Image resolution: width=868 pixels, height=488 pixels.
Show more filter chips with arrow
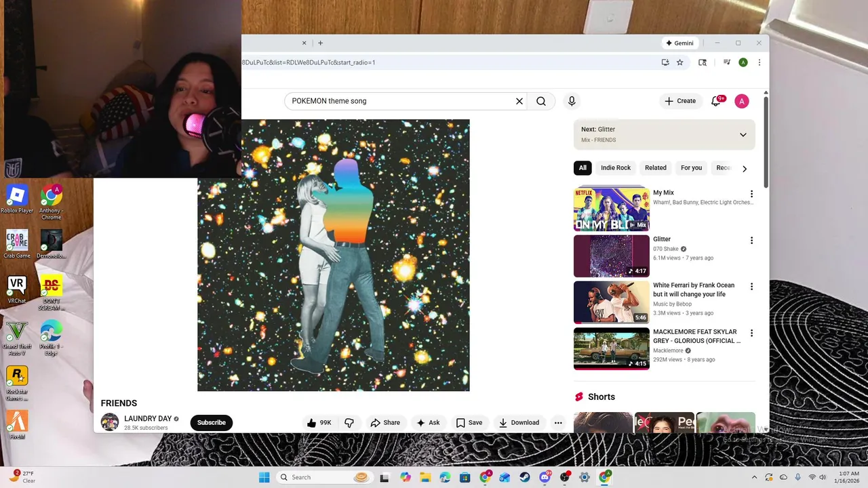(x=744, y=168)
